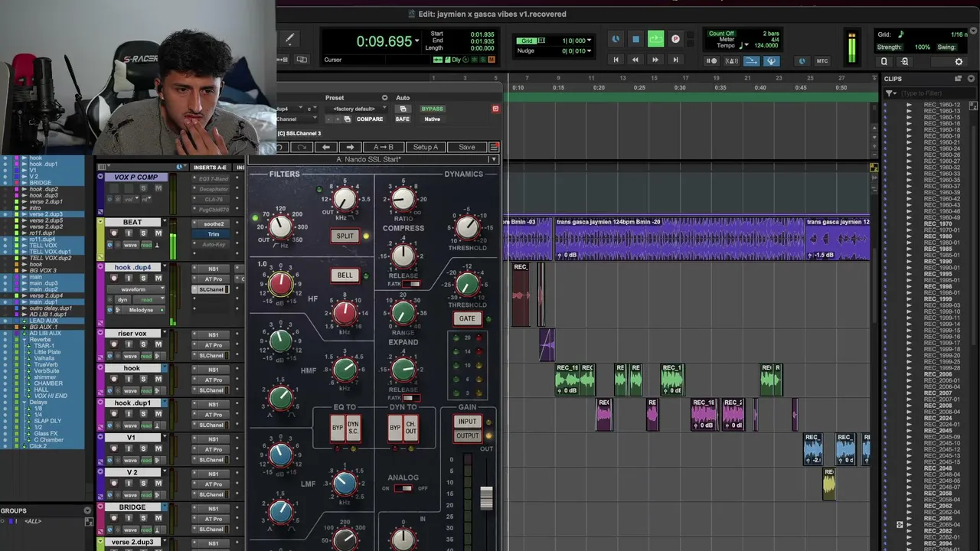Click the compressor THRESHOLD knob
This screenshot has height=551, width=980.
click(x=466, y=227)
